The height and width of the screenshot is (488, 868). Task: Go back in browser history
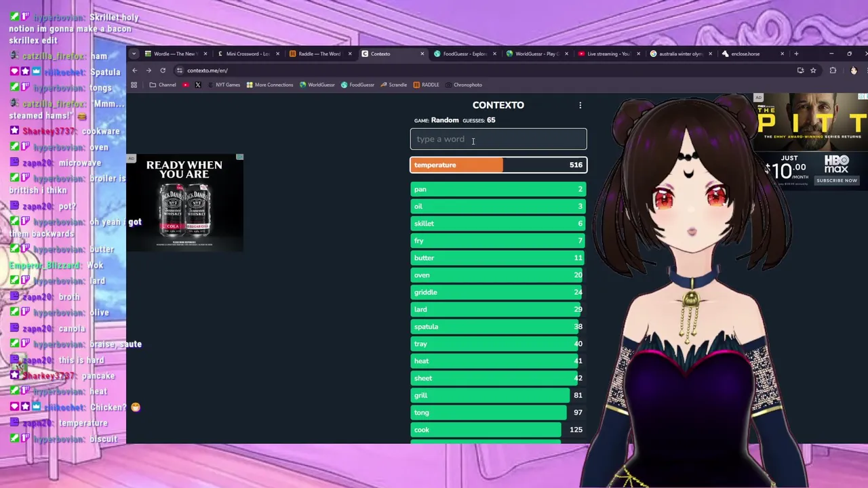pyautogui.click(x=135, y=70)
